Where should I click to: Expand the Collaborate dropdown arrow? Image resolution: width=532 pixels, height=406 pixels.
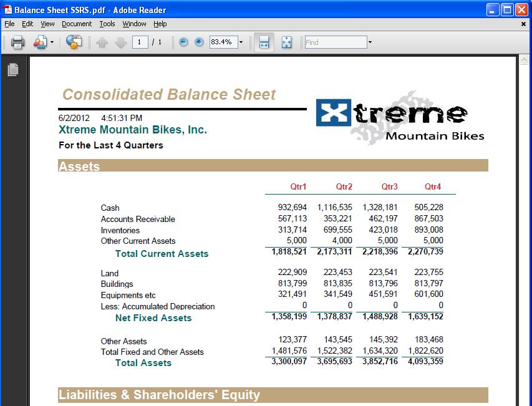52,42
